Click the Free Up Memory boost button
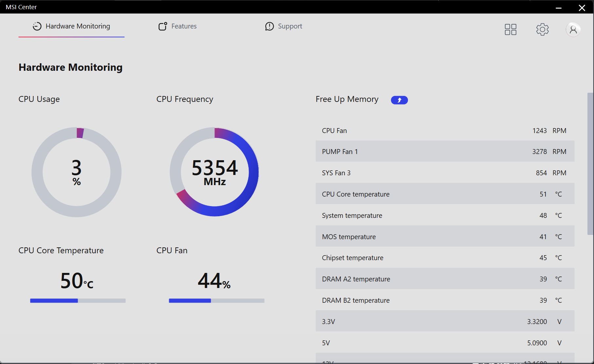This screenshot has width=594, height=364. [399, 100]
